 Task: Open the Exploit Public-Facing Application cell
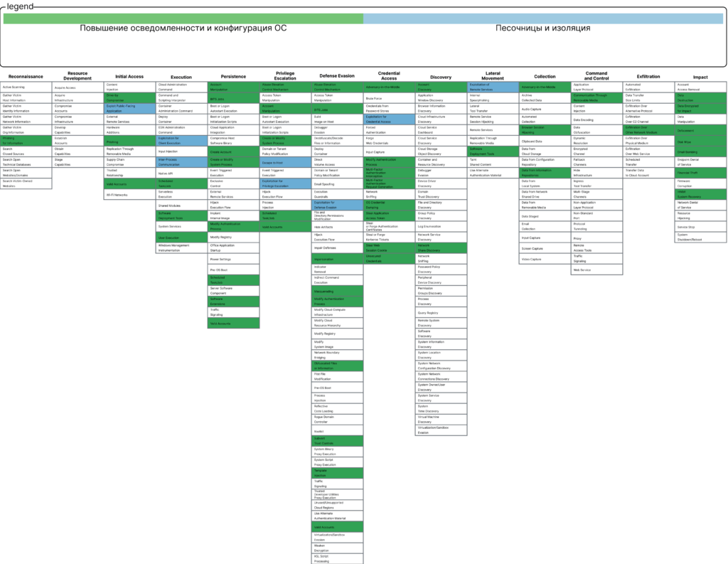pos(129,109)
